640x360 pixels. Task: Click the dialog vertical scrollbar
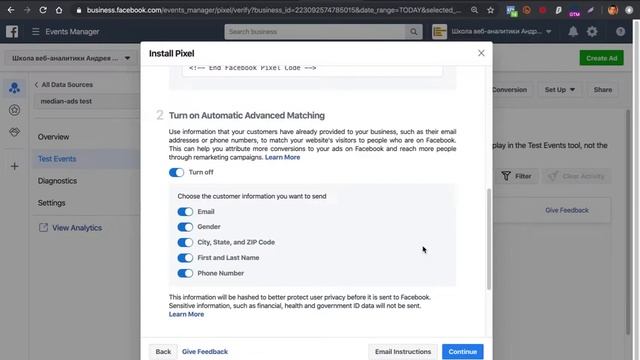coord(489,239)
